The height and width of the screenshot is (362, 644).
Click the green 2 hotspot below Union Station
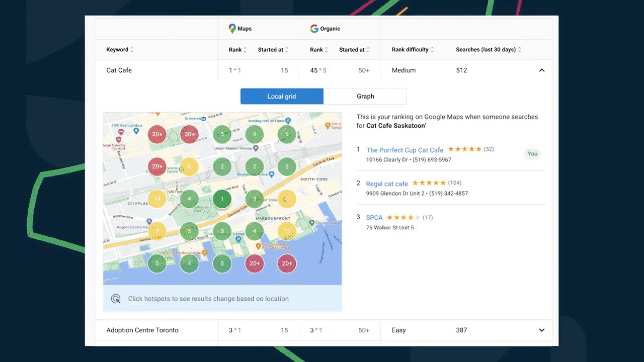click(x=222, y=166)
